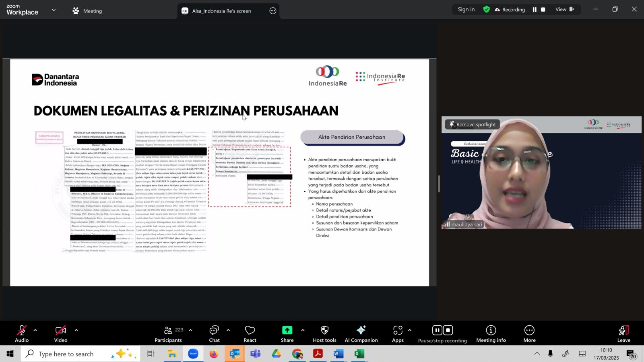Open Excel from the Windows taskbar

[x=359, y=354]
